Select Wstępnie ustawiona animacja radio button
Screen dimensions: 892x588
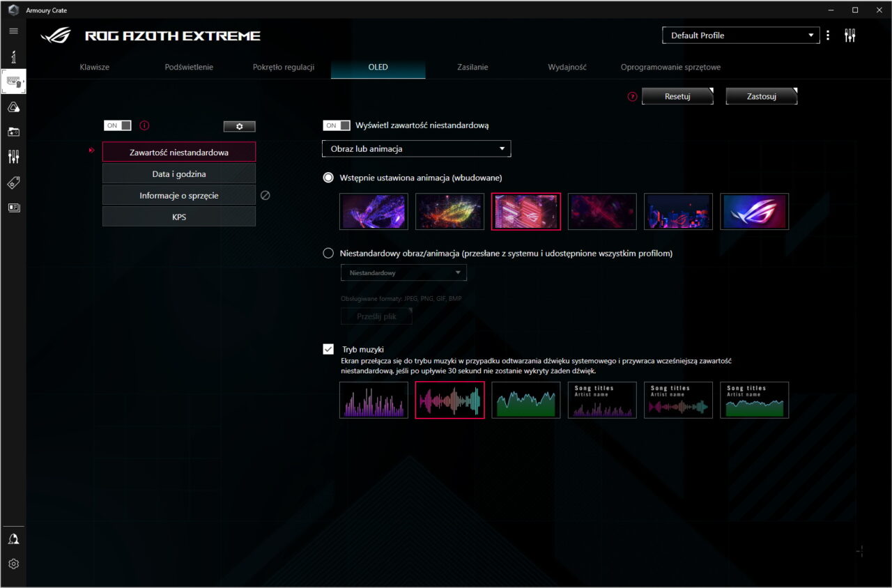(328, 178)
